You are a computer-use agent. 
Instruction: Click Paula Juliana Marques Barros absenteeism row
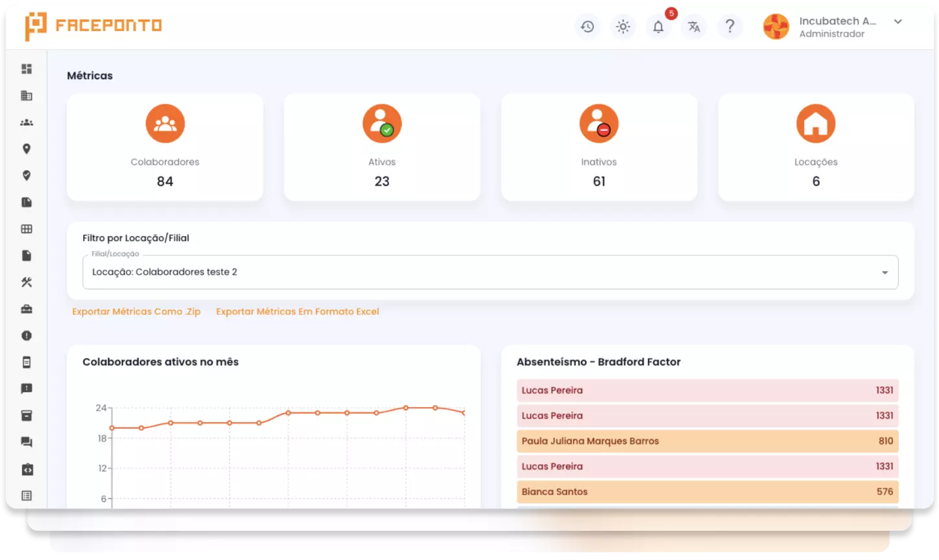point(707,441)
